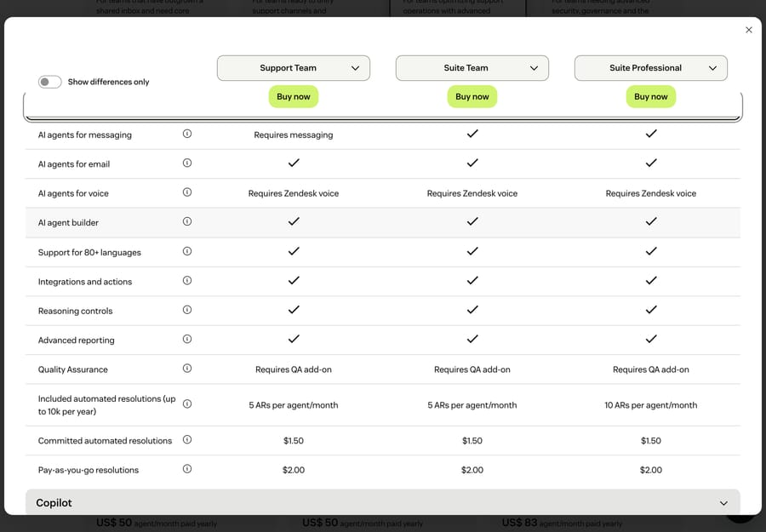This screenshot has width=766, height=532.
Task: Click the Integrations and actions label
Action: coord(85,282)
